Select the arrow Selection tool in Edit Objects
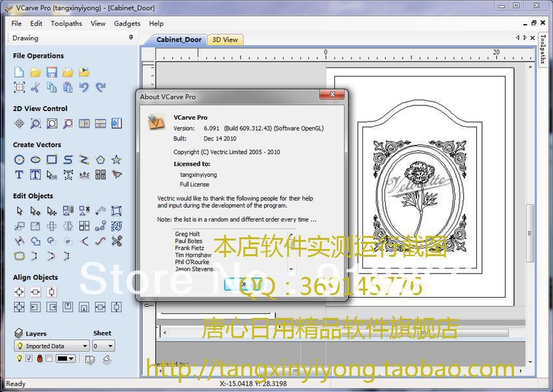Screen dimensions: 553x392 pos(19,211)
